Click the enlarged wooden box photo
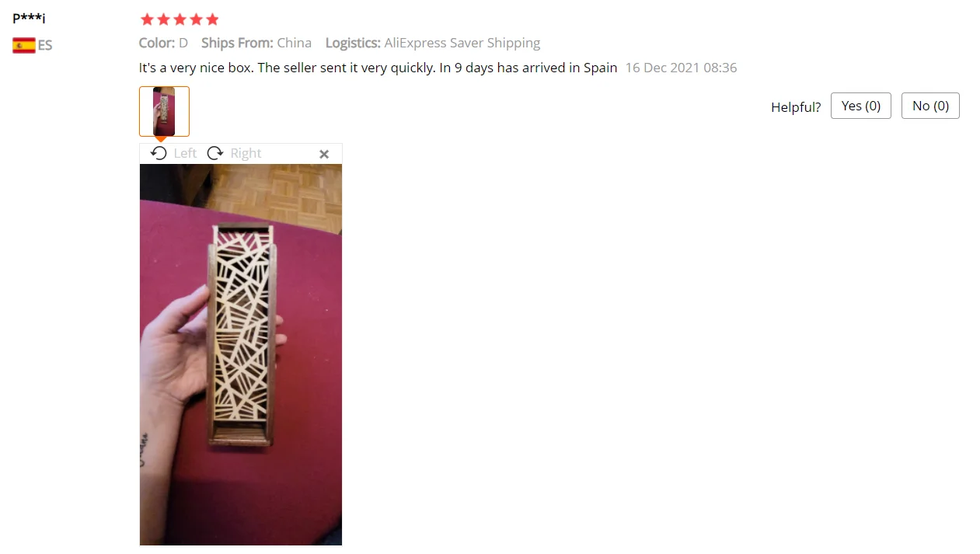The image size is (980, 554). click(x=241, y=354)
